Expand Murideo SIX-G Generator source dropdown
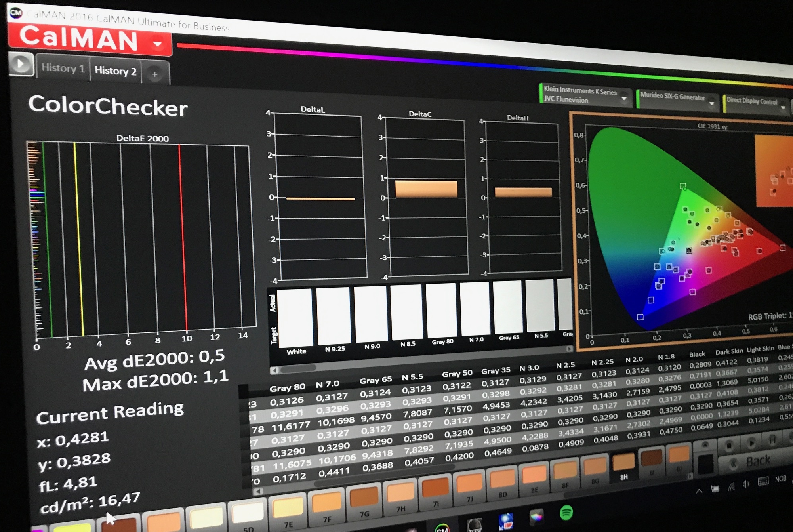This screenshot has width=793, height=532. (711, 103)
